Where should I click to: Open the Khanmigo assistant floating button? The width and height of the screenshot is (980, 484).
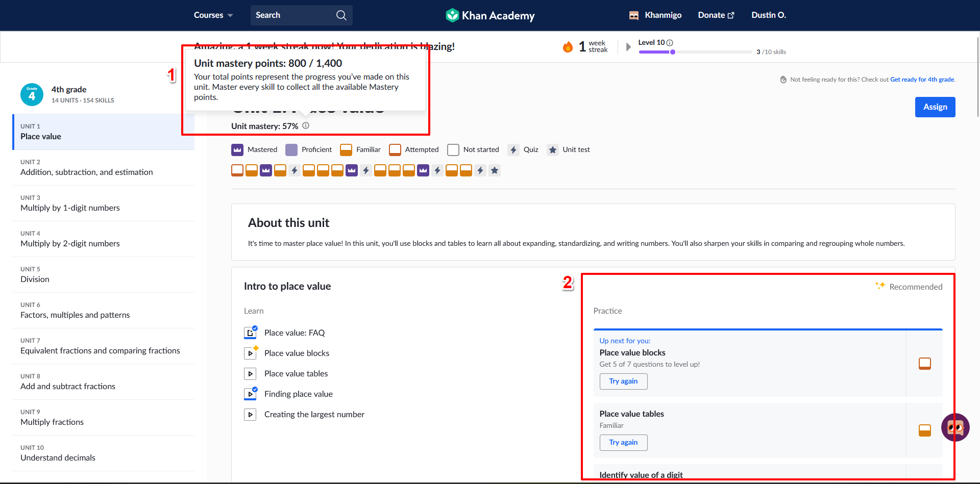[x=955, y=427]
